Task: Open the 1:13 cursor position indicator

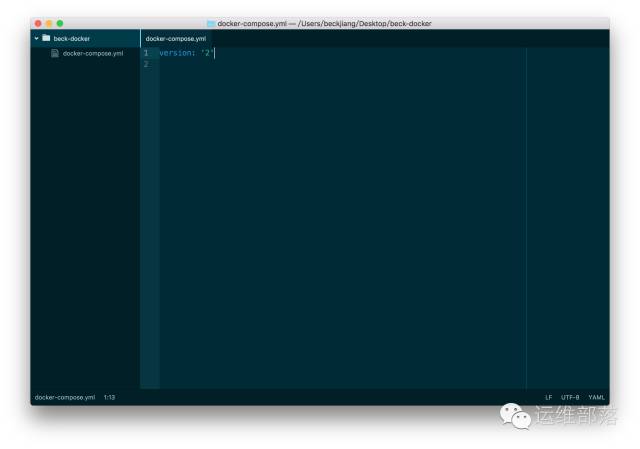Action: click(x=109, y=397)
